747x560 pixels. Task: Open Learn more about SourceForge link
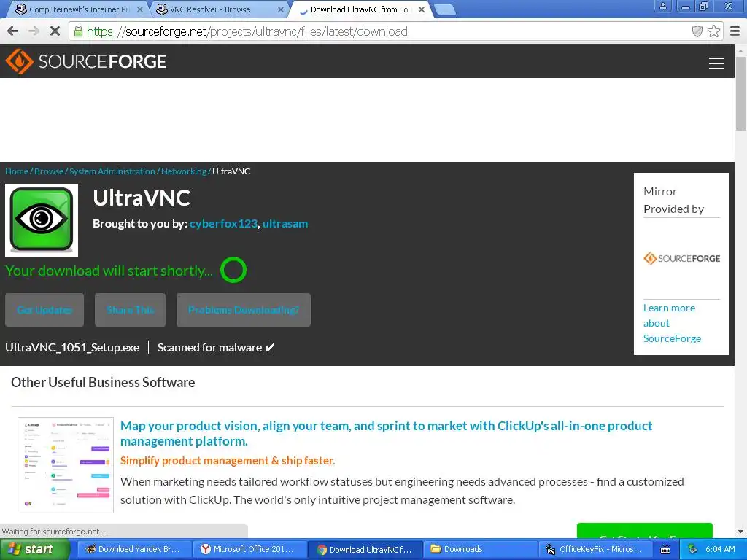672,323
